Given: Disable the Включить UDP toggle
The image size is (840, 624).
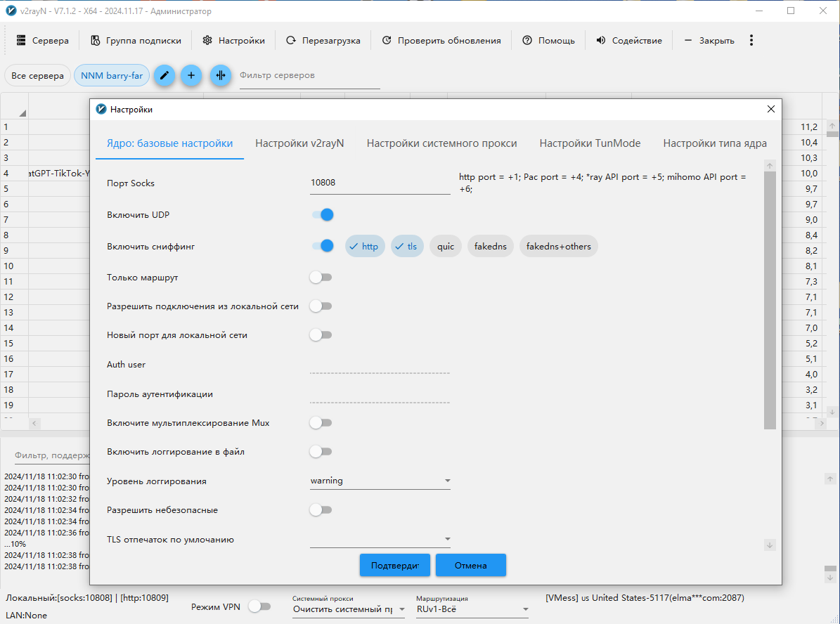Looking at the screenshot, I should [x=321, y=215].
